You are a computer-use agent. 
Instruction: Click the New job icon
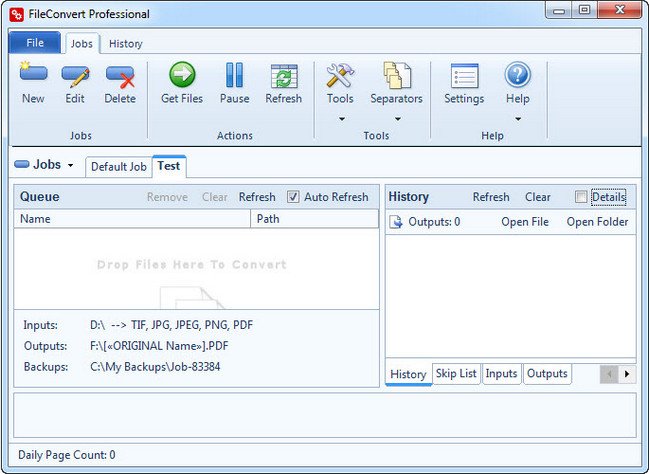pyautogui.click(x=33, y=74)
